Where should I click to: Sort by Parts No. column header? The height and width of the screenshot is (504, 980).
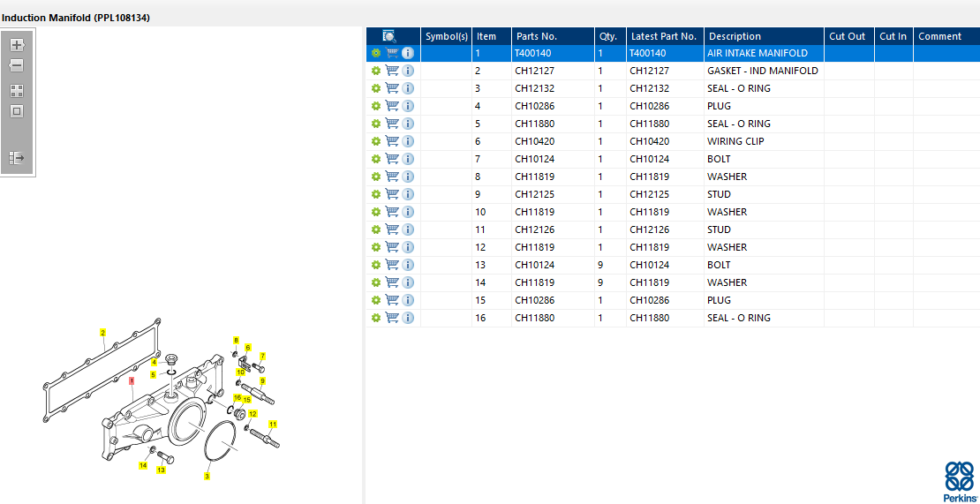tap(553, 36)
